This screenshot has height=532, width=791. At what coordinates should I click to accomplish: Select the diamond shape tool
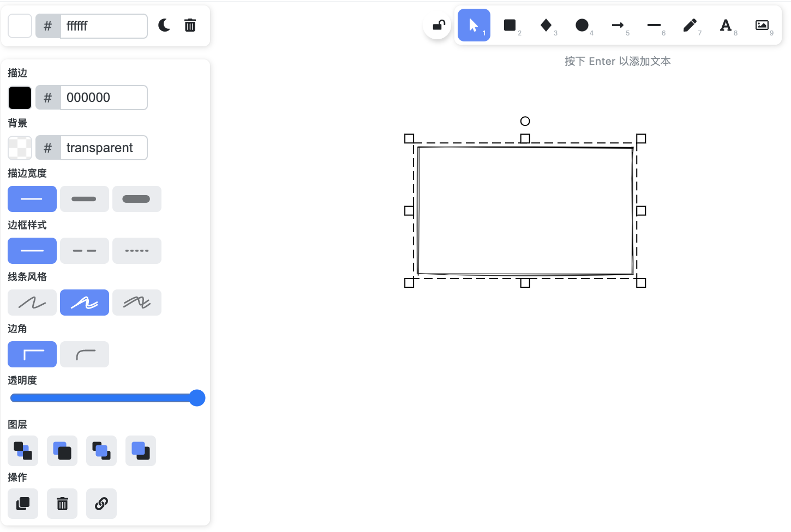(546, 25)
